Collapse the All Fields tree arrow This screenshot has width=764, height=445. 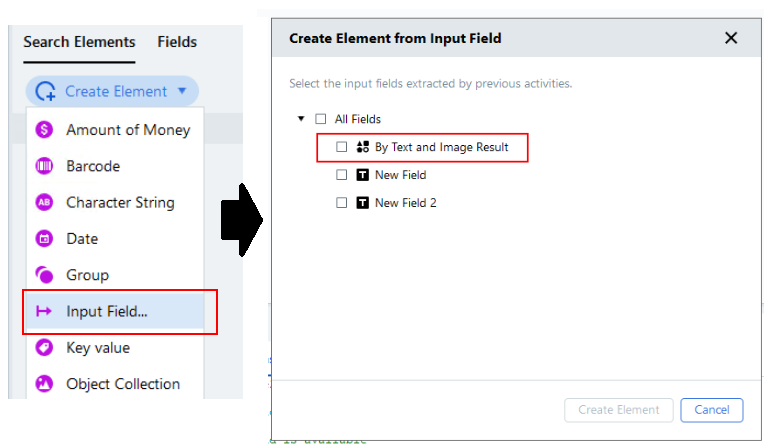[301, 118]
